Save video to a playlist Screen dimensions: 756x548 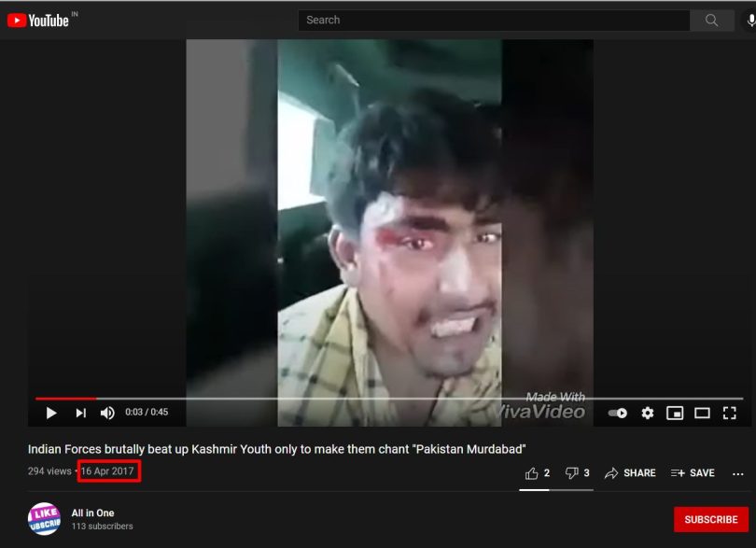(x=693, y=473)
